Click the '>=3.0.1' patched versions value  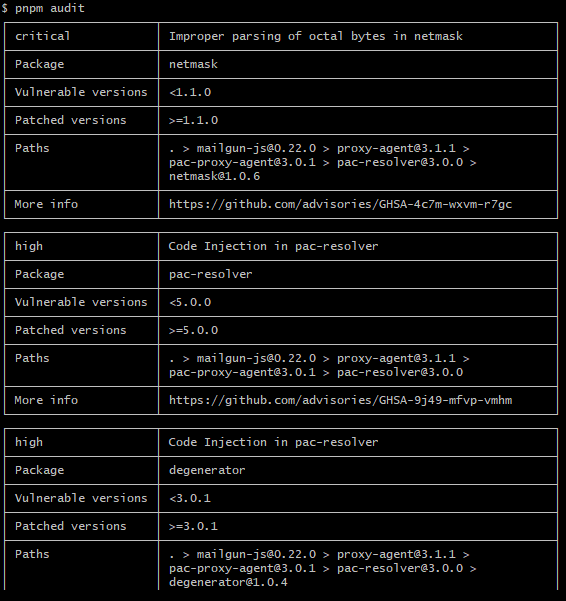tap(193, 526)
